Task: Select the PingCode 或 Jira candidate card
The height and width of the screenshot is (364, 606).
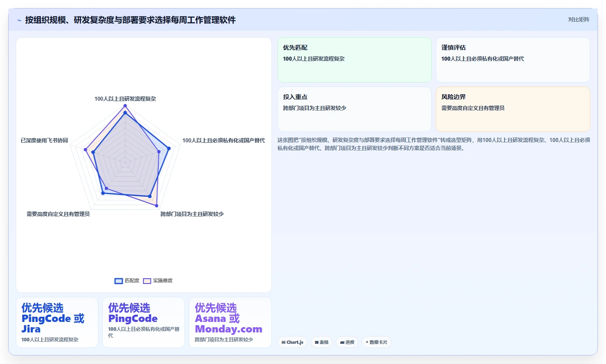Action: (57, 322)
